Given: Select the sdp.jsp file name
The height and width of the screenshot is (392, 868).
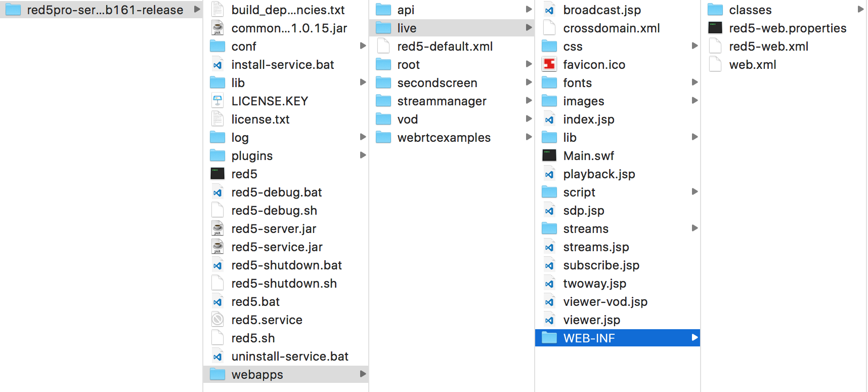Looking at the screenshot, I should pos(583,210).
